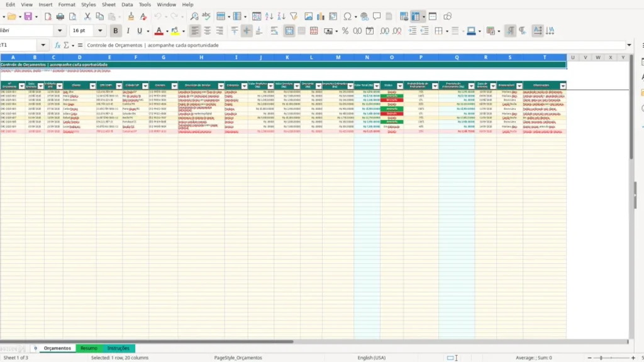Screen dimensions: 644x362
Task: Open the Tools menu
Action: click(145, 4)
